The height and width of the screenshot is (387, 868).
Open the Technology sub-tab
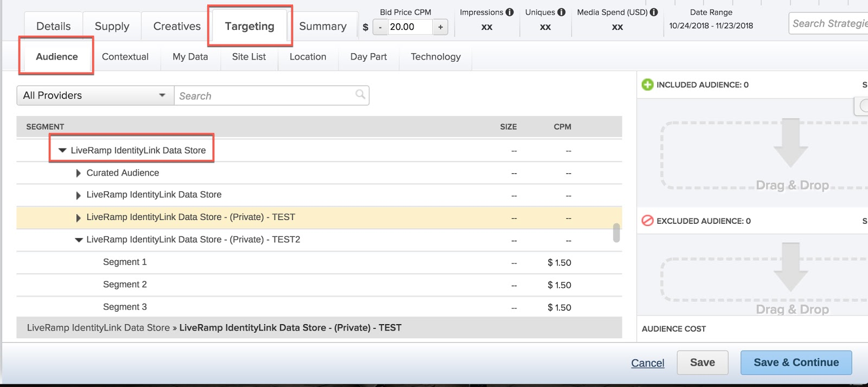click(436, 56)
